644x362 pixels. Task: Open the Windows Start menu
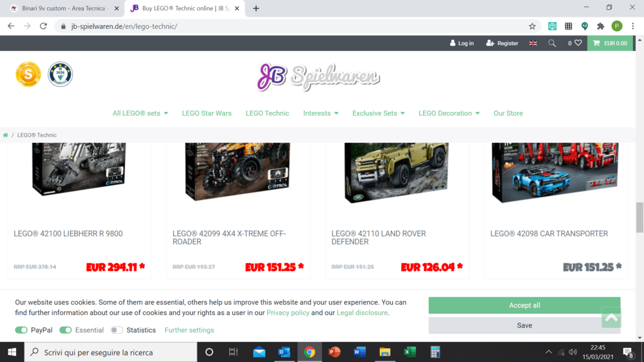12,352
